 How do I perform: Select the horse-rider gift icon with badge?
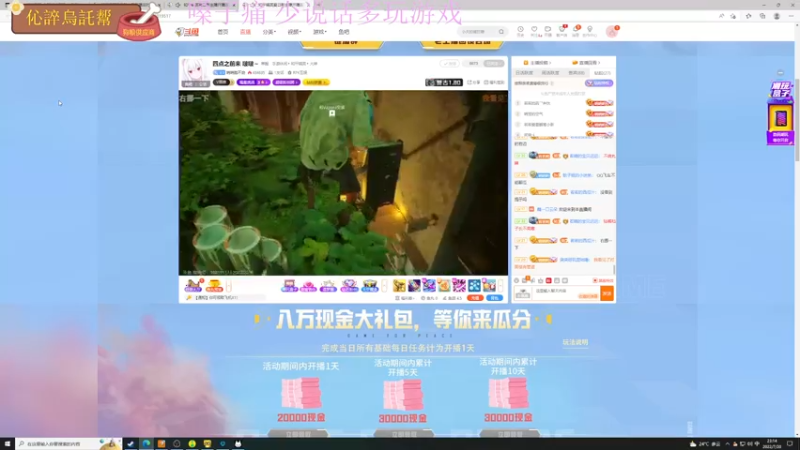pos(193,285)
